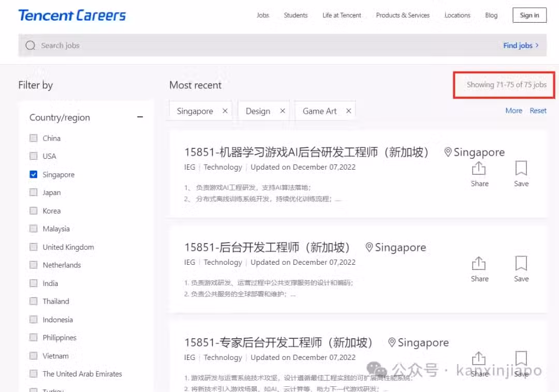Screen dimensions: 559x392
Task: Uncheck the Singapore country filter
Action: [34, 174]
